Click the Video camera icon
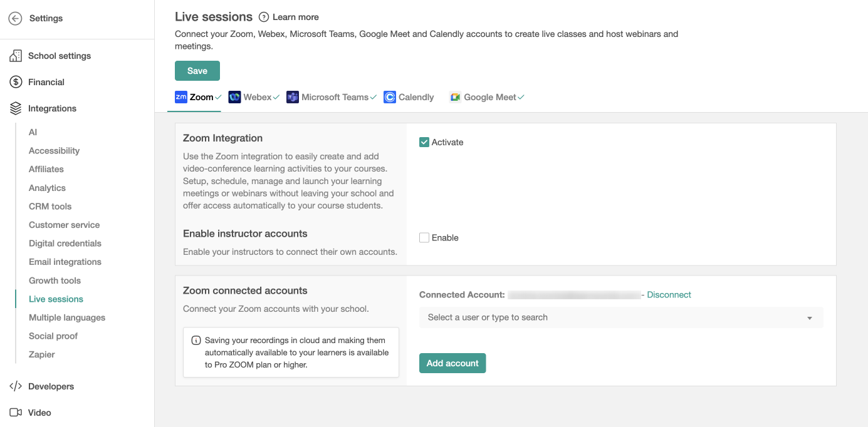The height and width of the screenshot is (427, 868). 16,413
